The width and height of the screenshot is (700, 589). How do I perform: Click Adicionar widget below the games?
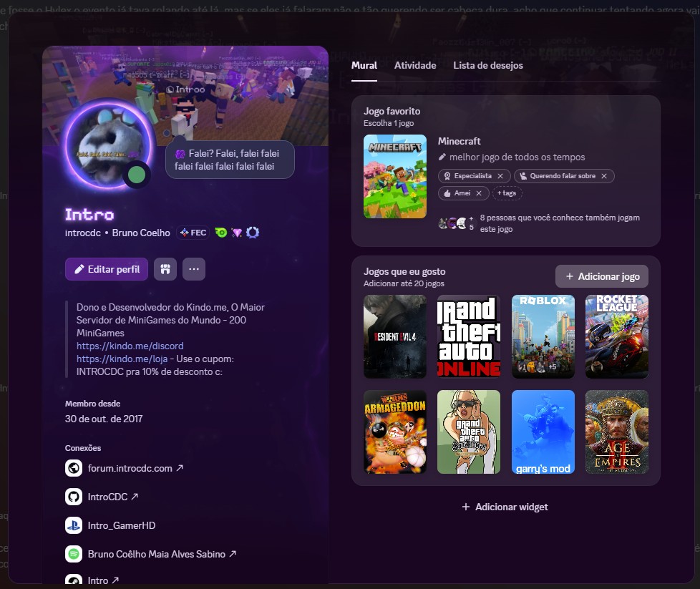[505, 507]
